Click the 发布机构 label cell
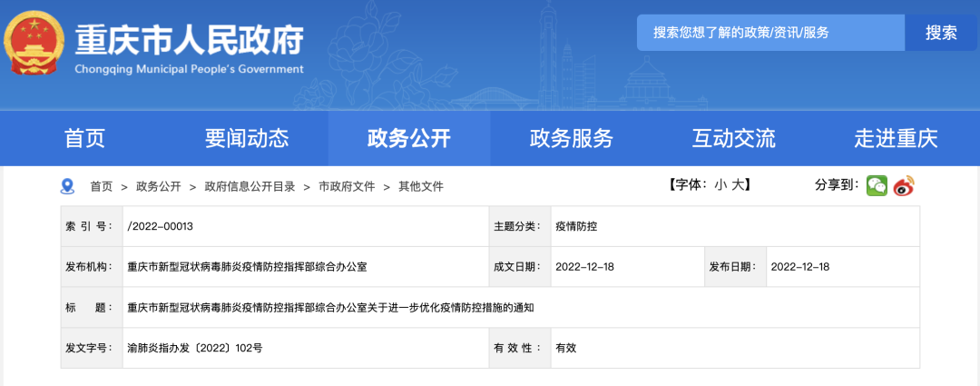Image resolution: width=980 pixels, height=386 pixels. pyautogui.click(x=92, y=267)
